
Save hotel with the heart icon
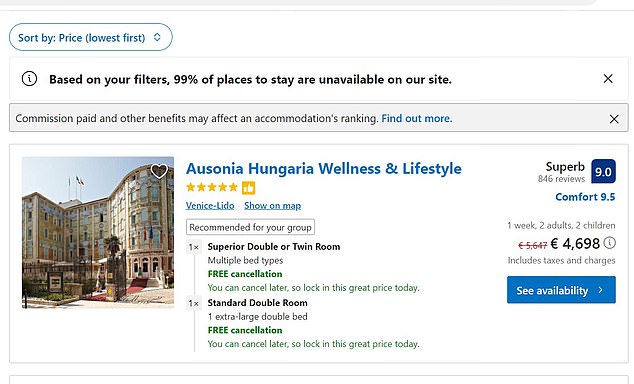pyautogui.click(x=159, y=171)
